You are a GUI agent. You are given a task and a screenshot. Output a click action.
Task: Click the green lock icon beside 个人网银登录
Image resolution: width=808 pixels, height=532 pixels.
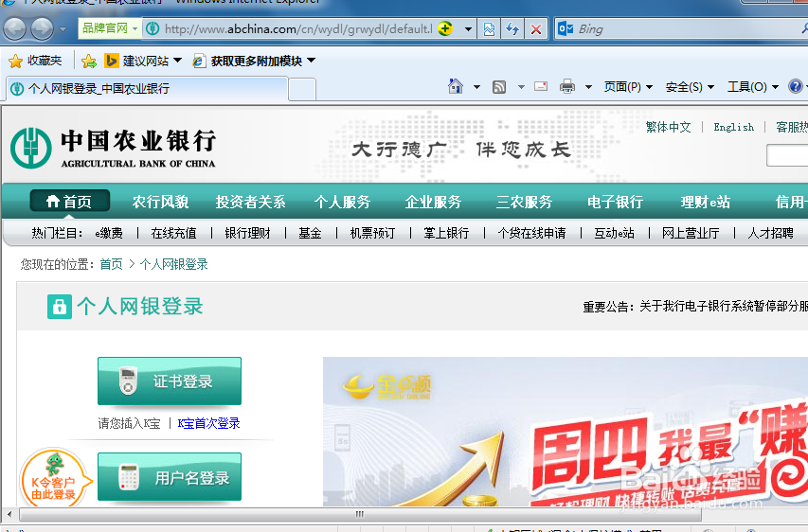point(60,307)
